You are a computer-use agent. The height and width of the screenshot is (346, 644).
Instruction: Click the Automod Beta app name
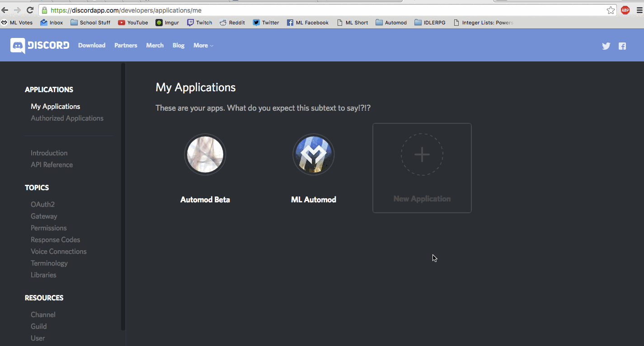205,200
